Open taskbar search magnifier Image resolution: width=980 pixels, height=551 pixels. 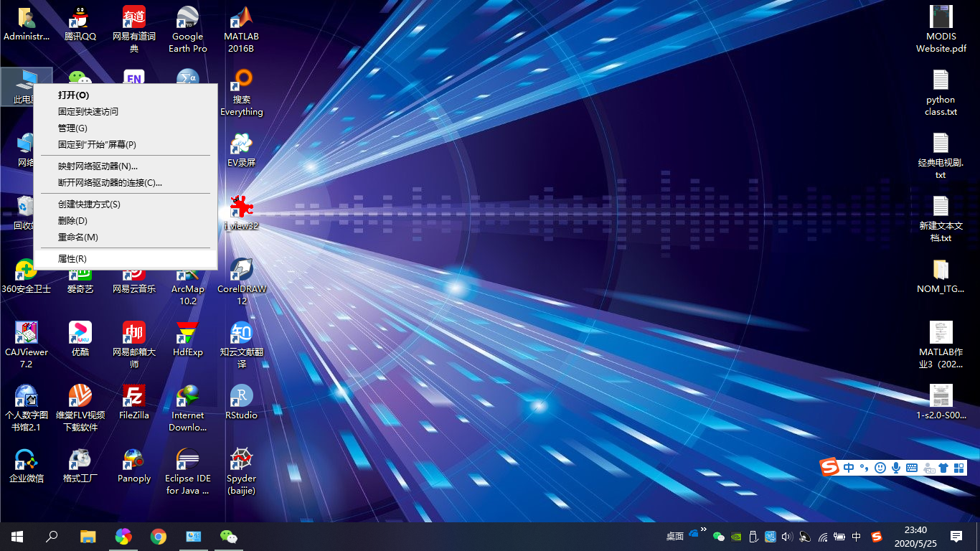pyautogui.click(x=52, y=537)
